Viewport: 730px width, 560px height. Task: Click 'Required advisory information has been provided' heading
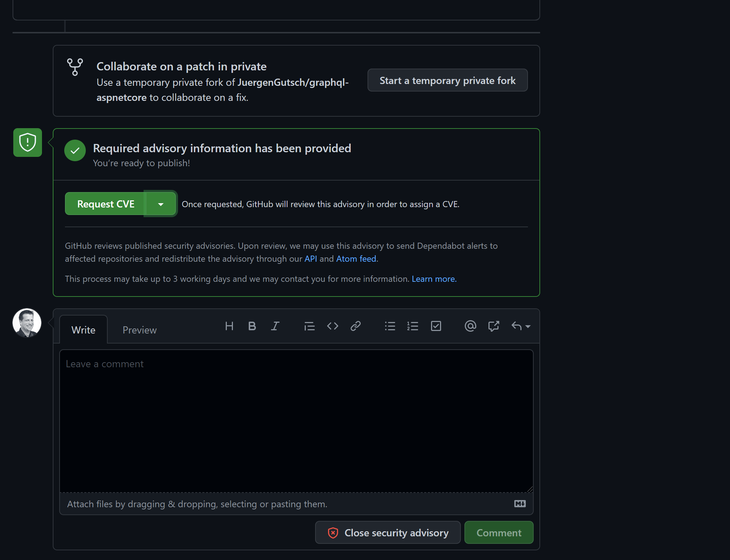tap(222, 148)
